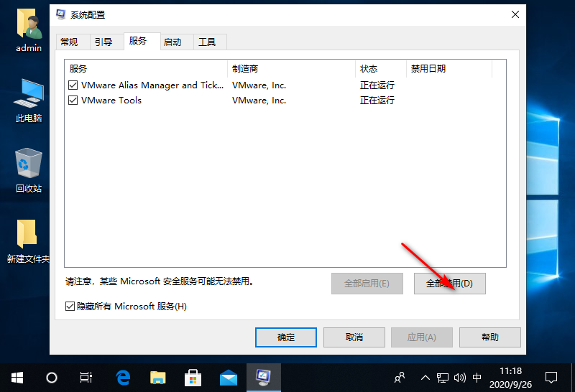The height and width of the screenshot is (392, 575).
Task: Sort list by 状态 column header
Action: point(369,69)
